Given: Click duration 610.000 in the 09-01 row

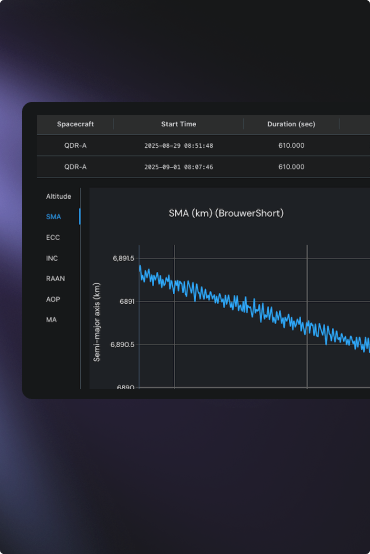Looking at the screenshot, I should click(291, 167).
